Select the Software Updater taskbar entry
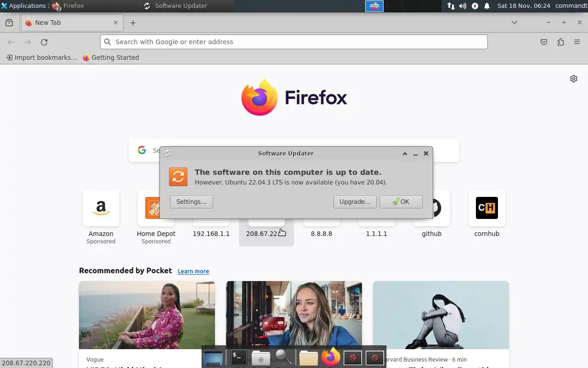 tap(188, 6)
